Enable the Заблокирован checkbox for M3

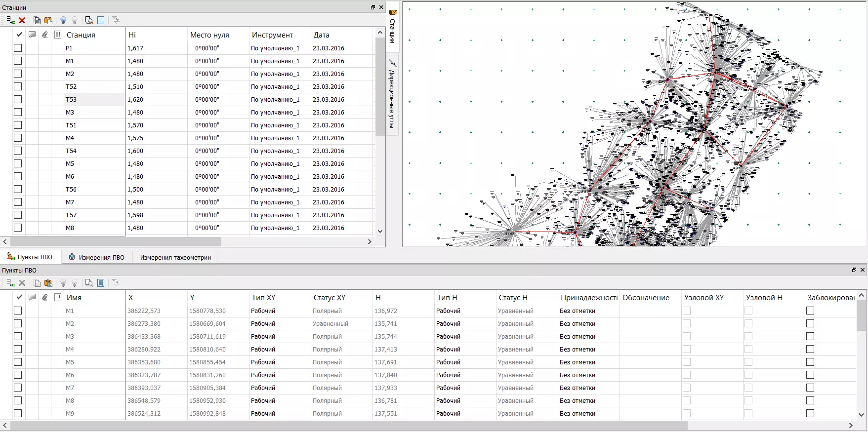tap(810, 336)
